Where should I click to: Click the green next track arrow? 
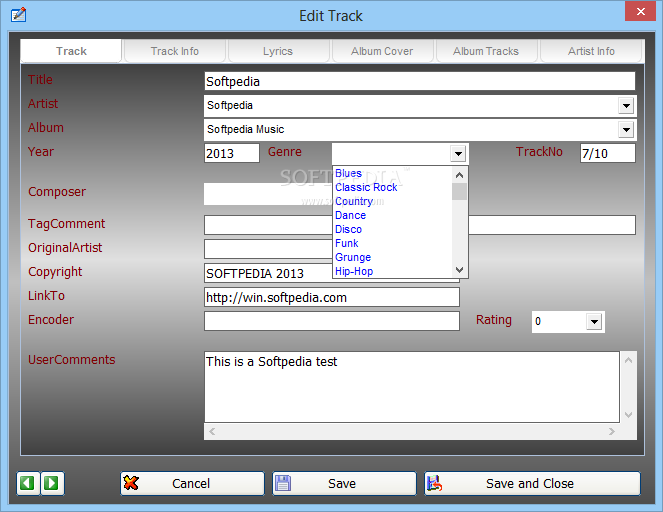52,483
